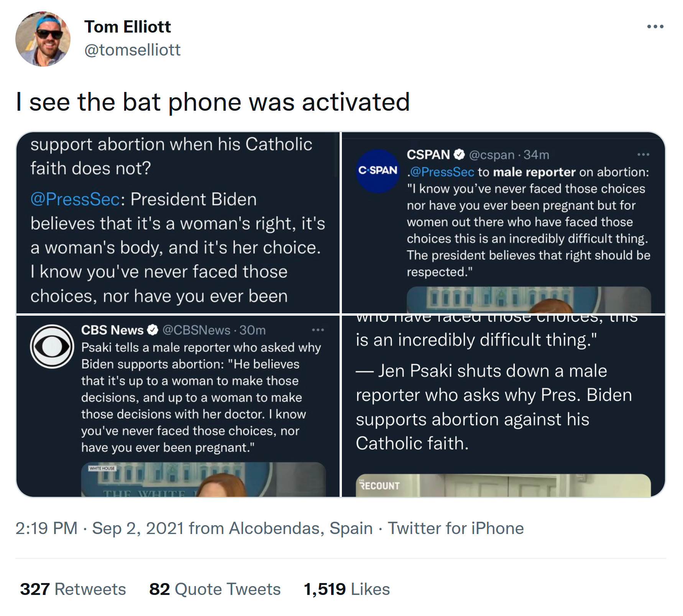This screenshot has height=616, width=683.
Task: View the 82 Quote Tweets list
Action: [x=215, y=589]
